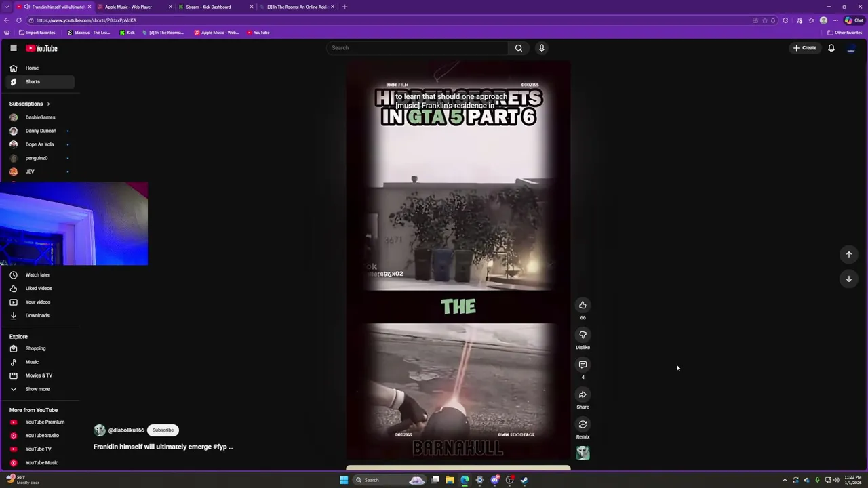
Task: Open Copilot Chat button
Action: point(854,20)
